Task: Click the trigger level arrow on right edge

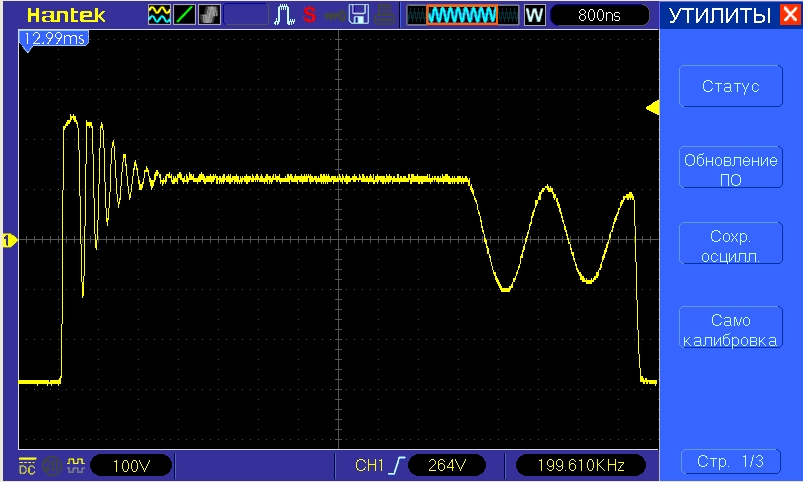Action: click(652, 107)
